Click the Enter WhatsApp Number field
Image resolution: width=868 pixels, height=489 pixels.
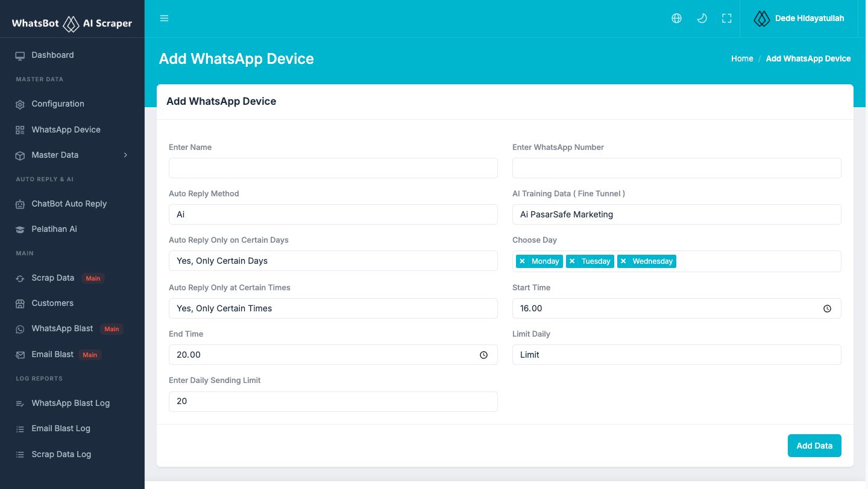tap(677, 168)
